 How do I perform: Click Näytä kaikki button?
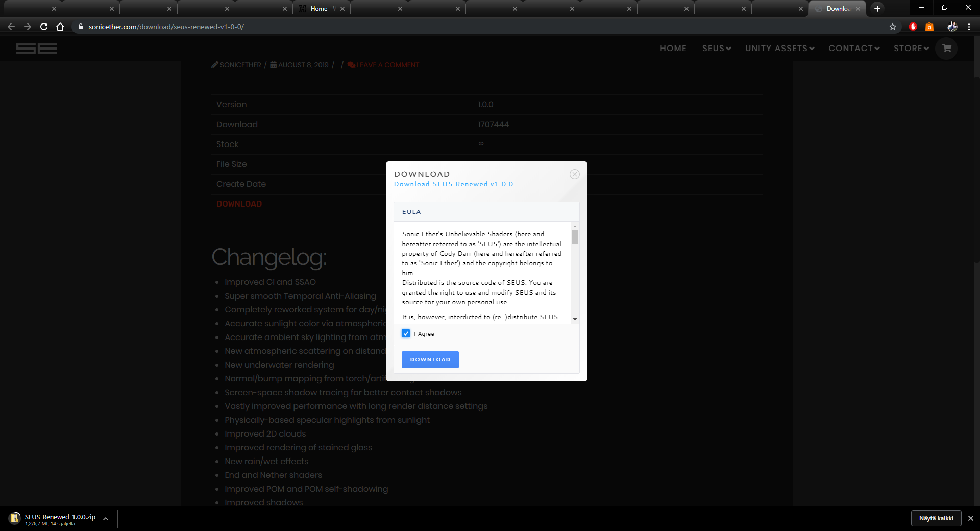(936, 518)
